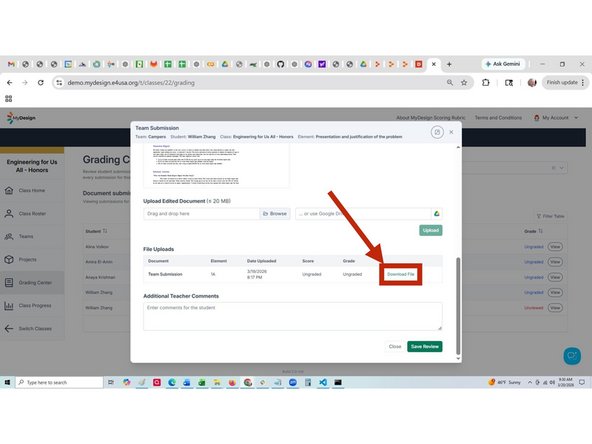This screenshot has height=444, width=592.
Task: Open Grading Center in sidebar
Action: click(32, 282)
